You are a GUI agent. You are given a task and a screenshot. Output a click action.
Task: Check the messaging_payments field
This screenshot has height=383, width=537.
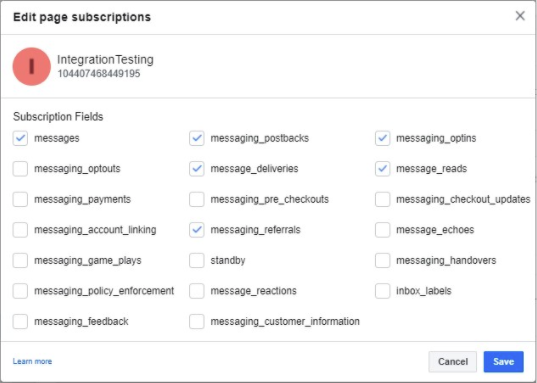(20, 199)
